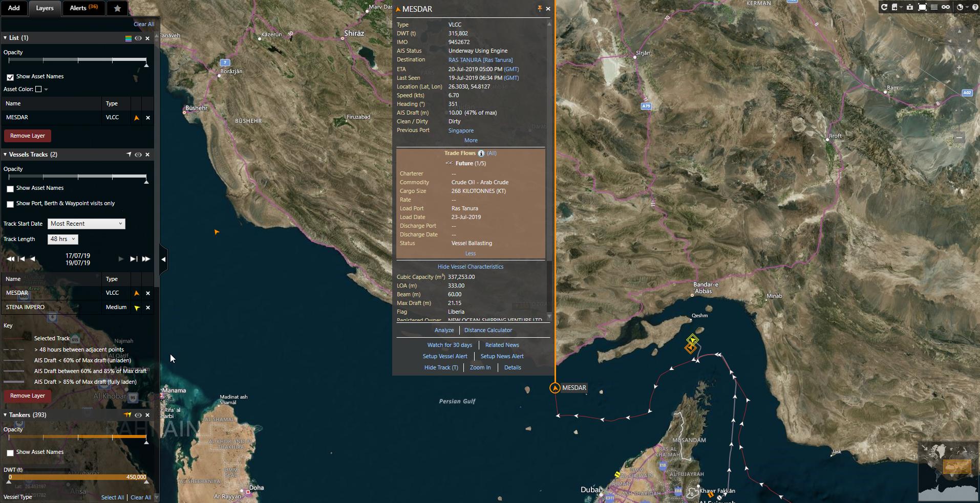This screenshot has height=503, width=980.
Task: Zoom in the map with the plus control
Action: coord(959,68)
